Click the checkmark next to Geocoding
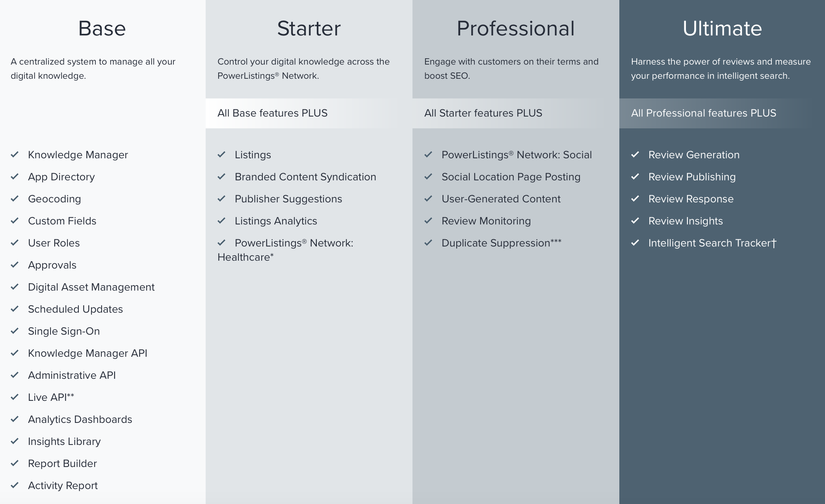825x504 pixels. tap(15, 198)
